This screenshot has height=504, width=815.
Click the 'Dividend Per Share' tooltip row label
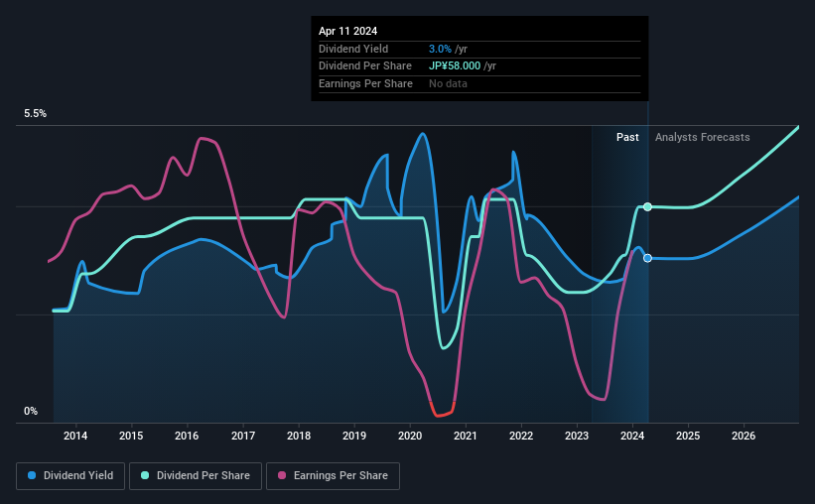[365, 66]
